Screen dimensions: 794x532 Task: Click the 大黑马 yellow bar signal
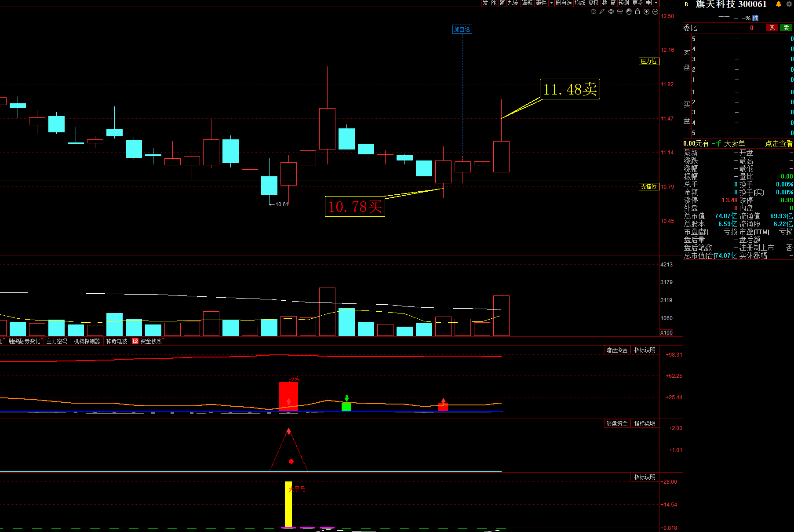288,504
